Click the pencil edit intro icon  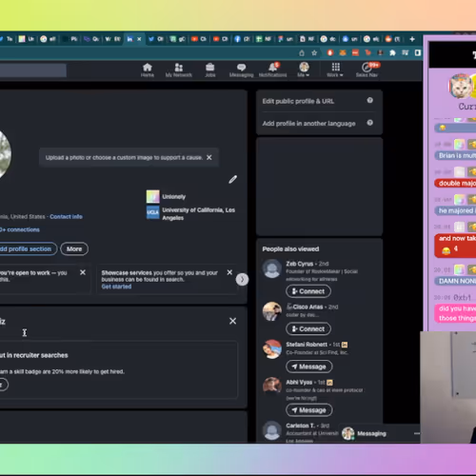point(233,179)
